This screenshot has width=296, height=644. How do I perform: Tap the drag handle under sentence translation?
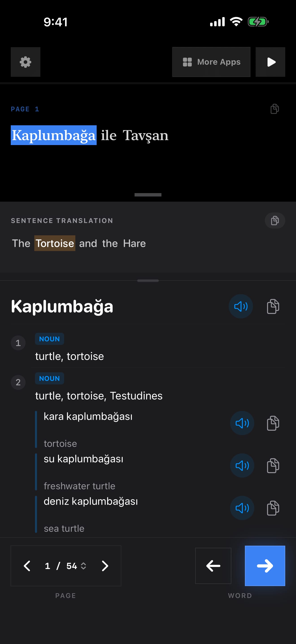(148, 280)
